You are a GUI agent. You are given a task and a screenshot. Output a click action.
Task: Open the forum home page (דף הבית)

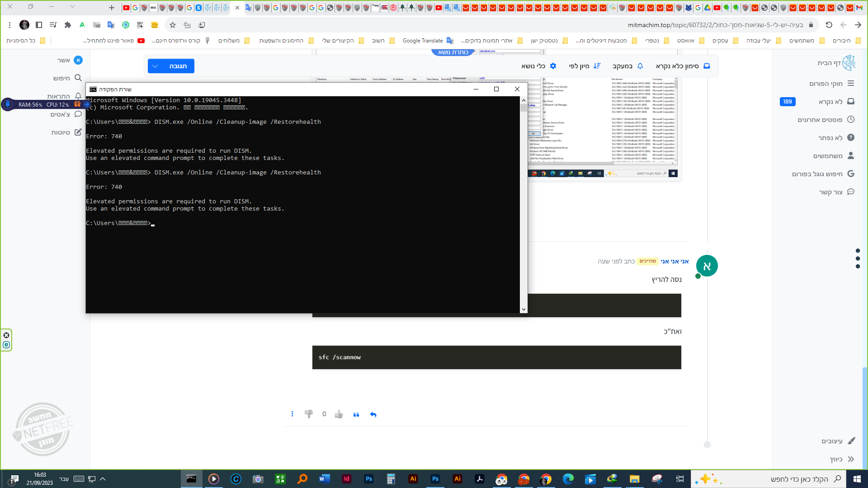[x=836, y=63]
